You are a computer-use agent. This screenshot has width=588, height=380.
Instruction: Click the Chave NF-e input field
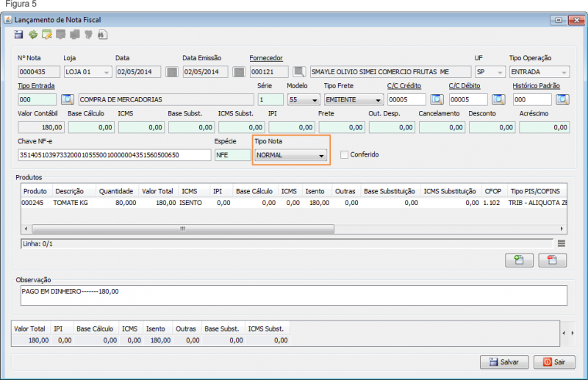(x=115, y=155)
